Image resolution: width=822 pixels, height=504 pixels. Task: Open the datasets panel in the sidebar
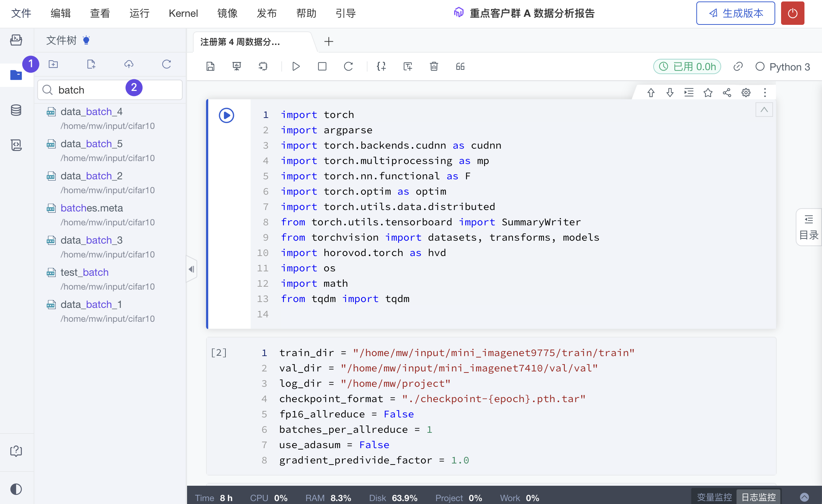coord(16,110)
